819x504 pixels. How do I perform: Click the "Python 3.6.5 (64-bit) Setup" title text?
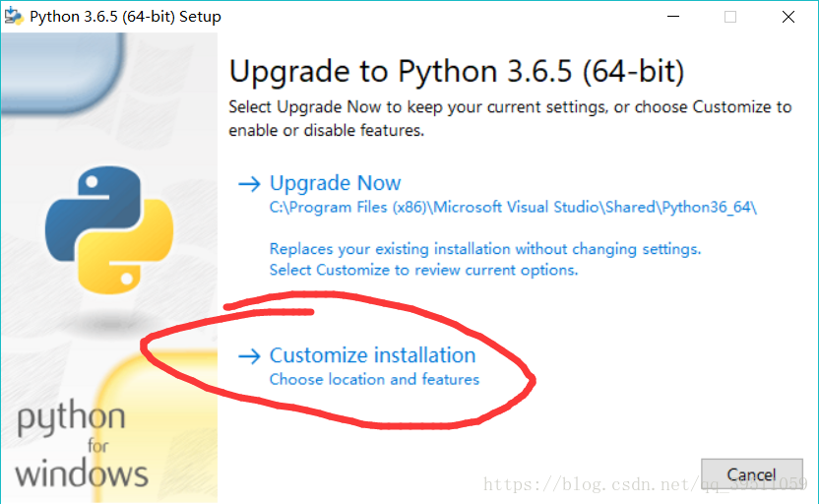point(125,16)
